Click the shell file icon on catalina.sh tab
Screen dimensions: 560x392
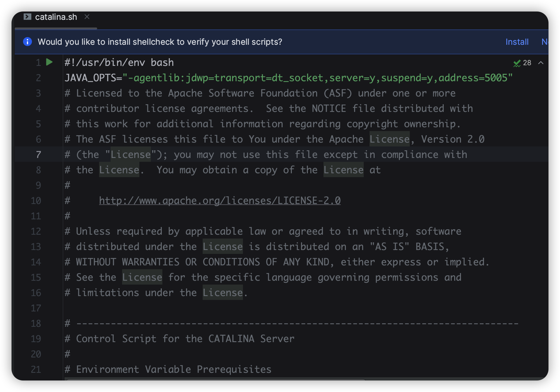click(x=27, y=17)
